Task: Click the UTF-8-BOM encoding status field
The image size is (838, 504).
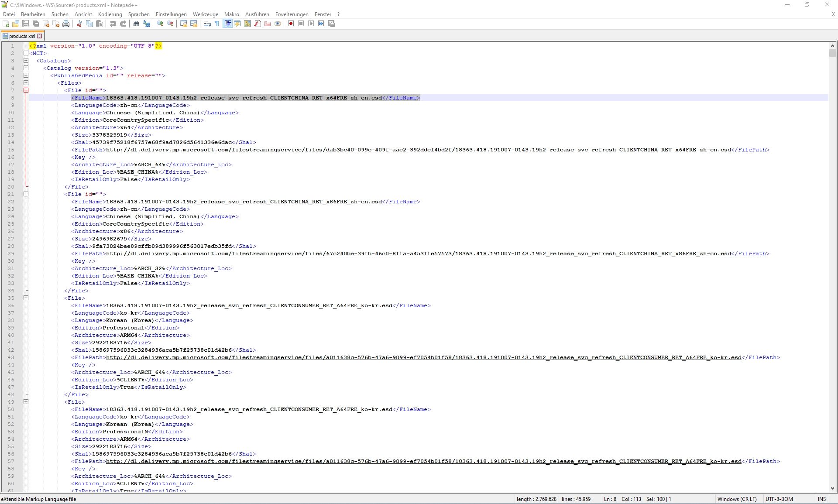Action: 779,499
